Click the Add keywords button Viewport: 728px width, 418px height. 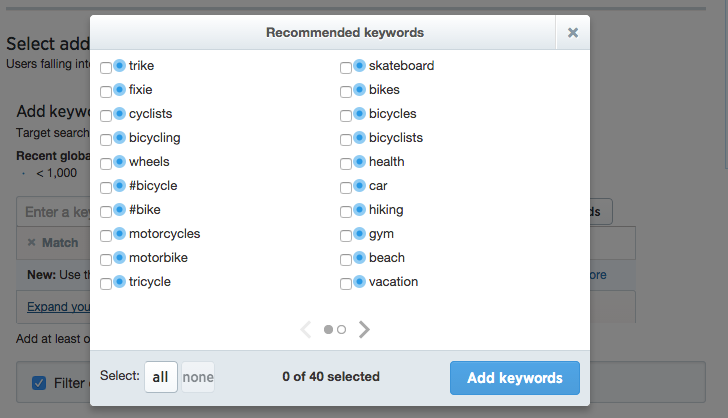click(514, 378)
